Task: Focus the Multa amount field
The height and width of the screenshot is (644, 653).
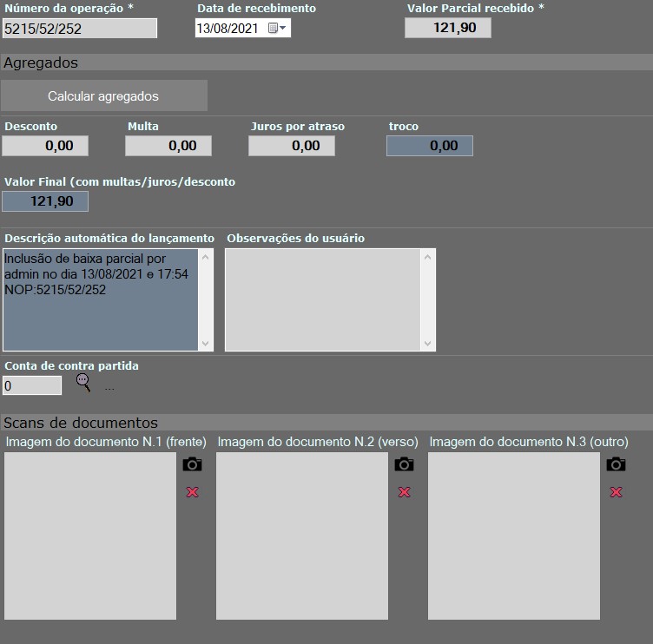Action: (x=168, y=146)
